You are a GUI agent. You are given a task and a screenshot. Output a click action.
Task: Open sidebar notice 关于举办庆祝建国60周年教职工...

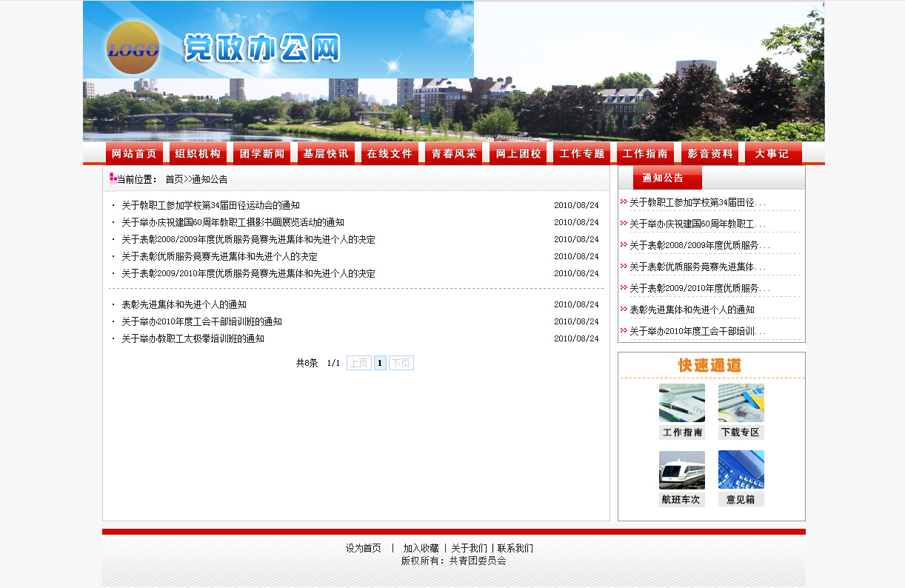coord(698,224)
